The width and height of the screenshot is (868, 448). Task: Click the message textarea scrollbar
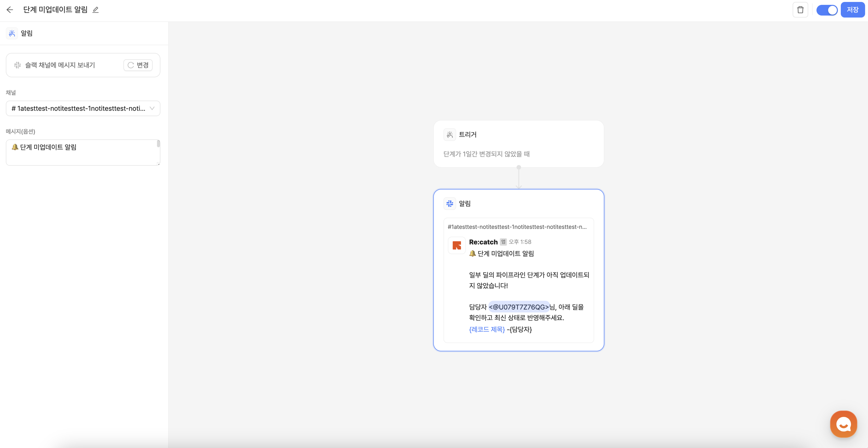pyautogui.click(x=158, y=144)
